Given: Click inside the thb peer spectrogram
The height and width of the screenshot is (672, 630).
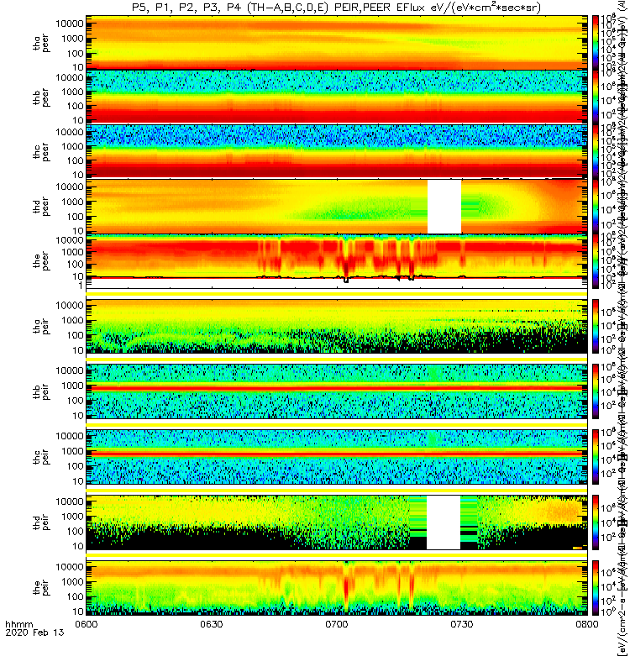Looking at the screenshot, I should point(337,97).
